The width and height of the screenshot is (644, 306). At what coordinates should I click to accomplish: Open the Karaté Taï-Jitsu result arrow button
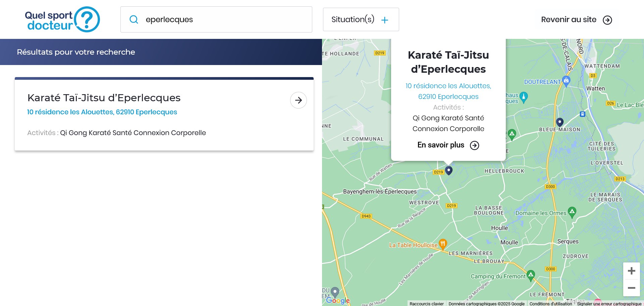coord(299,100)
